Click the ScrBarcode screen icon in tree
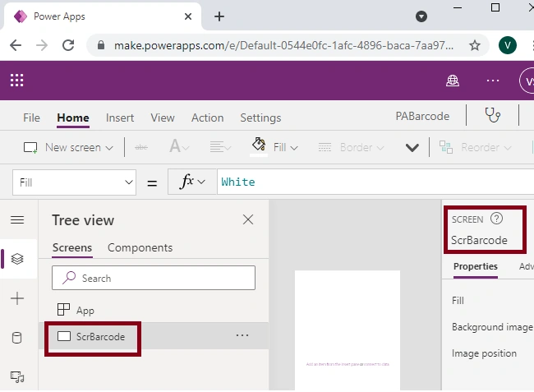 pyautogui.click(x=64, y=336)
